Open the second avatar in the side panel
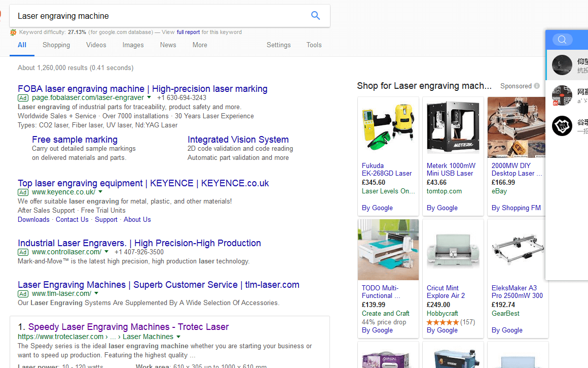Screen dimensions: 588x368 click(x=562, y=95)
